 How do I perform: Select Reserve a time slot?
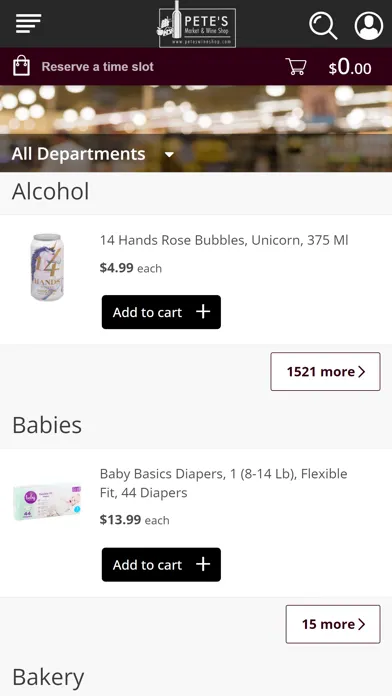point(98,67)
